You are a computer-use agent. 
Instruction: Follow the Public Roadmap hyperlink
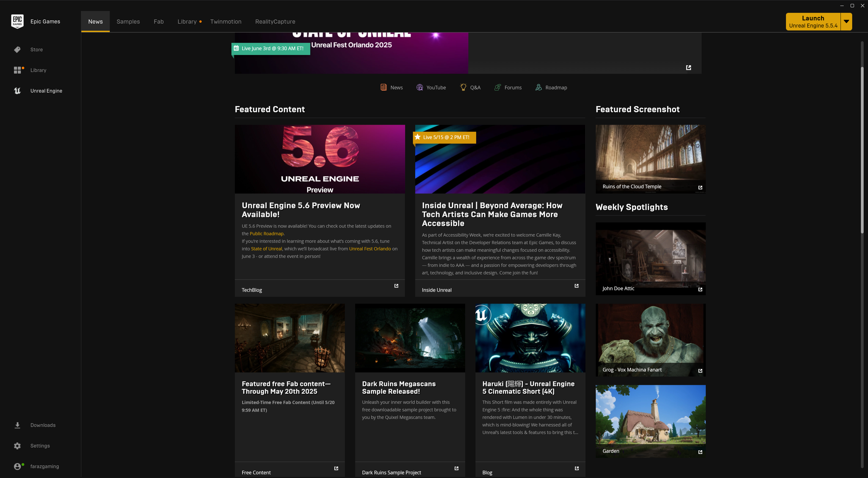tap(266, 234)
